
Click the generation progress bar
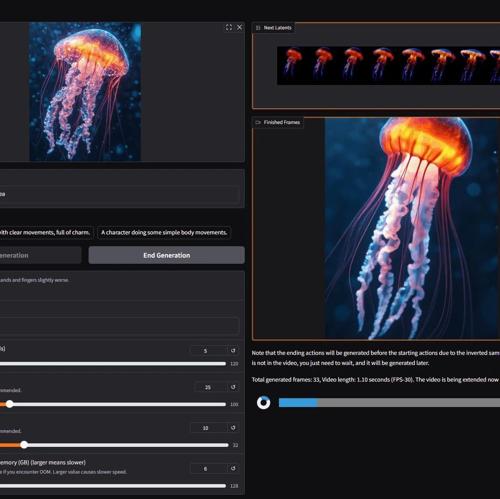[x=389, y=403]
